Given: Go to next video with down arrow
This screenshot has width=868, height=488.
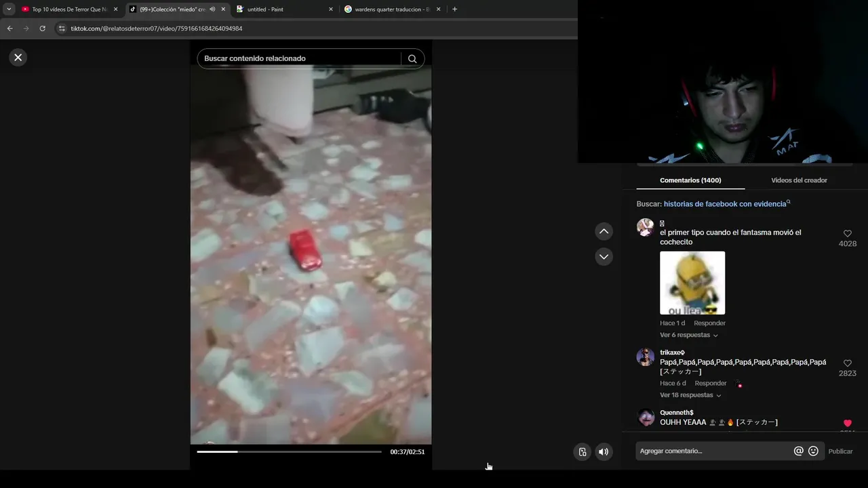Looking at the screenshot, I should pyautogui.click(x=604, y=257).
